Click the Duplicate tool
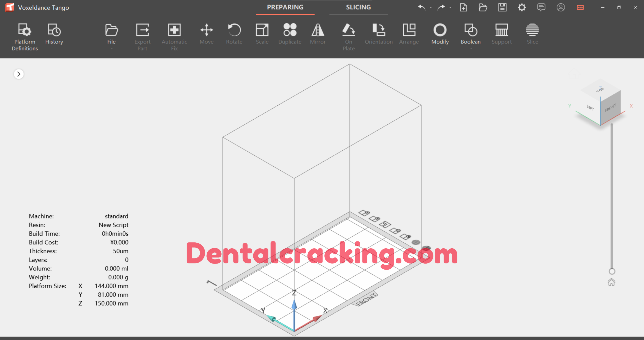 pyautogui.click(x=290, y=34)
